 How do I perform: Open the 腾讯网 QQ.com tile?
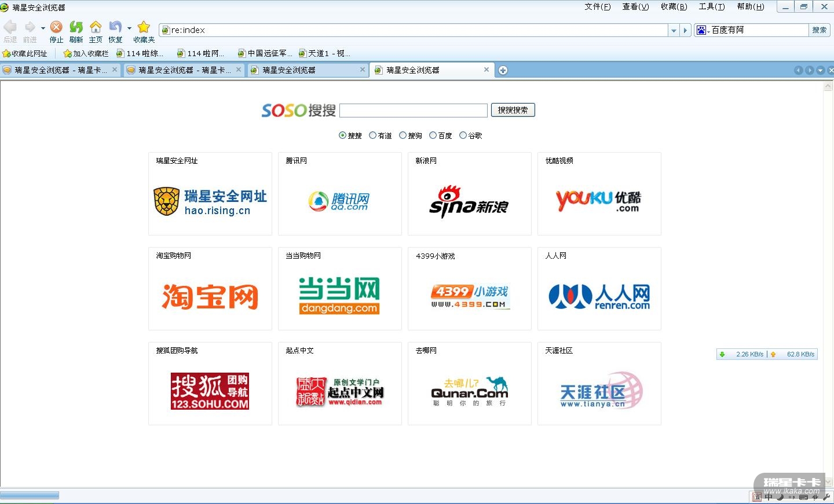(x=340, y=194)
